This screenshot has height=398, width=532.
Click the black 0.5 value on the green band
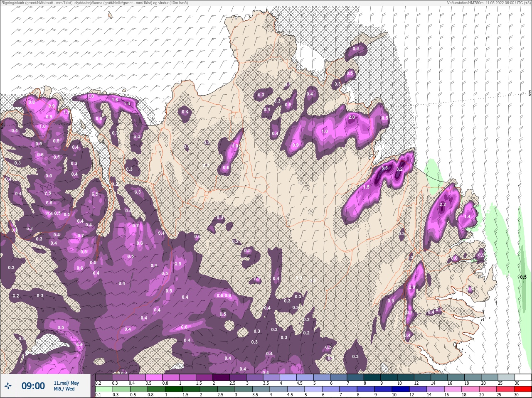pyautogui.click(x=523, y=277)
